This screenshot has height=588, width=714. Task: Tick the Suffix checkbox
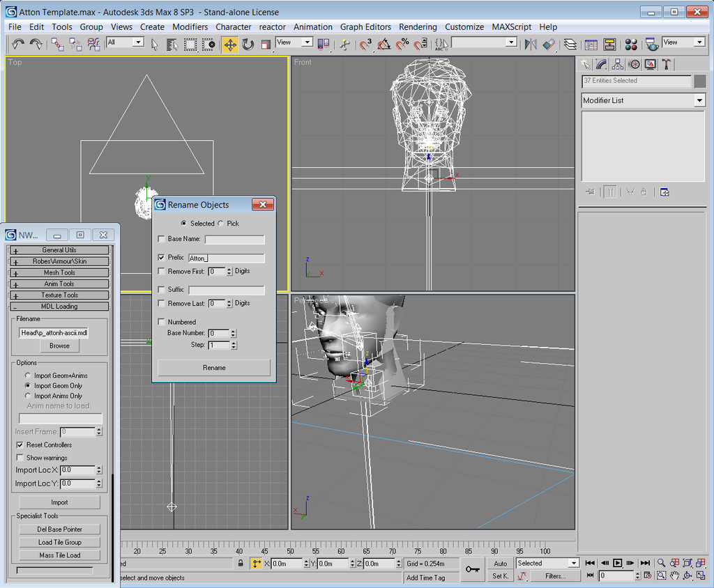(x=161, y=289)
